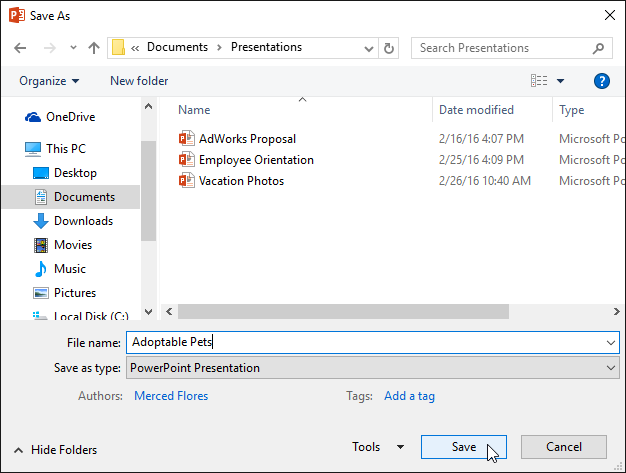Open the Tools menu
Image resolution: width=626 pixels, height=473 pixels.
(x=378, y=447)
